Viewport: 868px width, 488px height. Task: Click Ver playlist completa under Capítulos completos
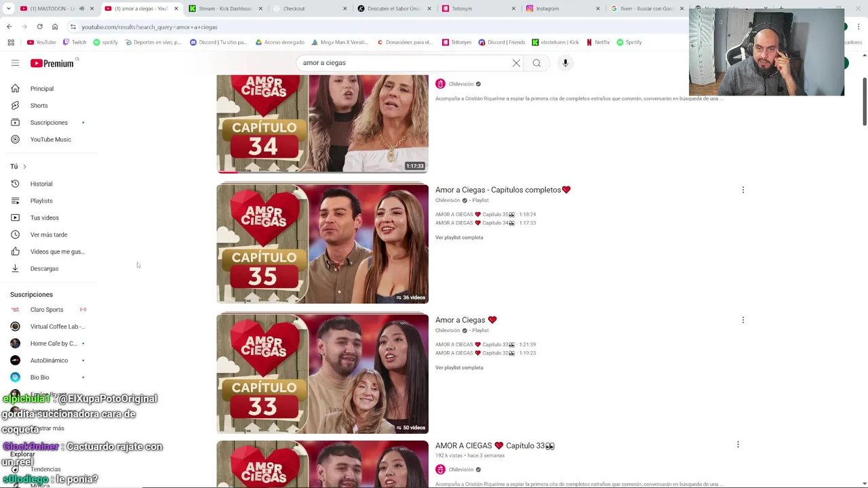pyautogui.click(x=459, y=238)
